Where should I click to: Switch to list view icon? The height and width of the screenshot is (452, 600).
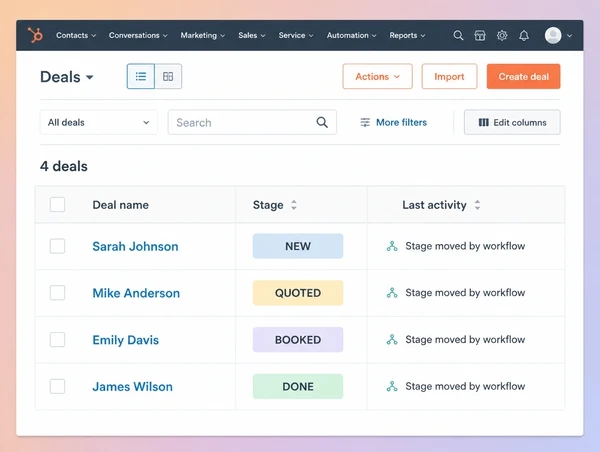click(x=141, y=77)
